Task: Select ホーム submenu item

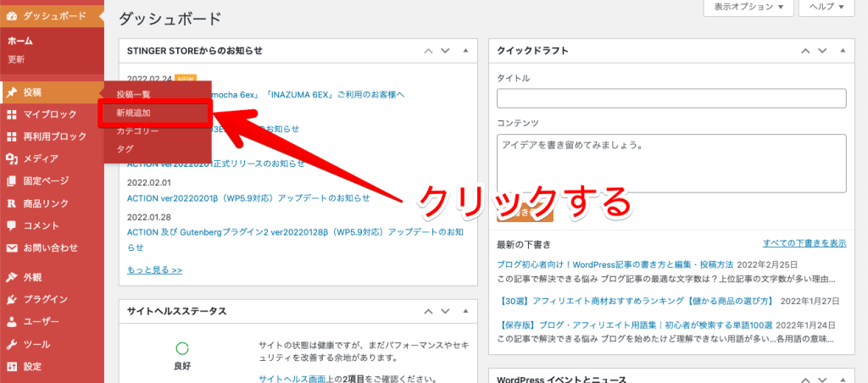Action: click(x=20, y=41)
